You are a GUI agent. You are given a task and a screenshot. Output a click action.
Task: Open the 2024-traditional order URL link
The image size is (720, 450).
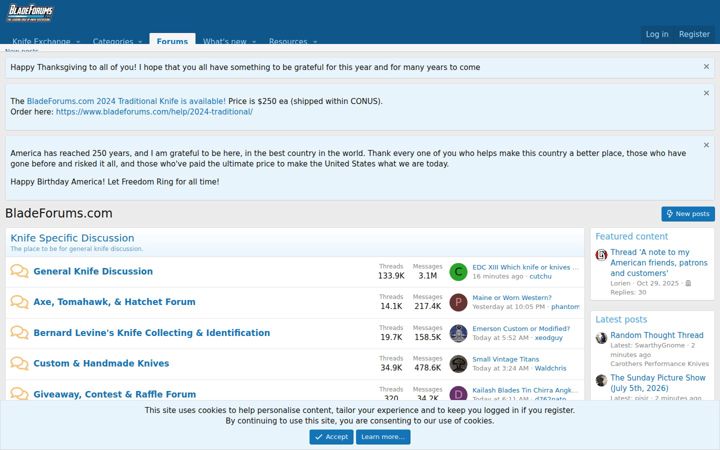pyautogui.click(x=154, y=112)
